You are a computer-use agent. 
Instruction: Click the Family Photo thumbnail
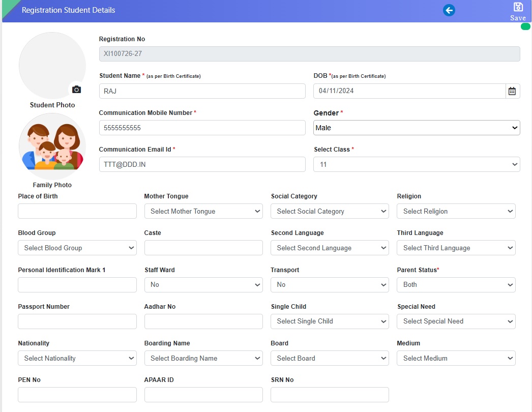tap(52, 146)
